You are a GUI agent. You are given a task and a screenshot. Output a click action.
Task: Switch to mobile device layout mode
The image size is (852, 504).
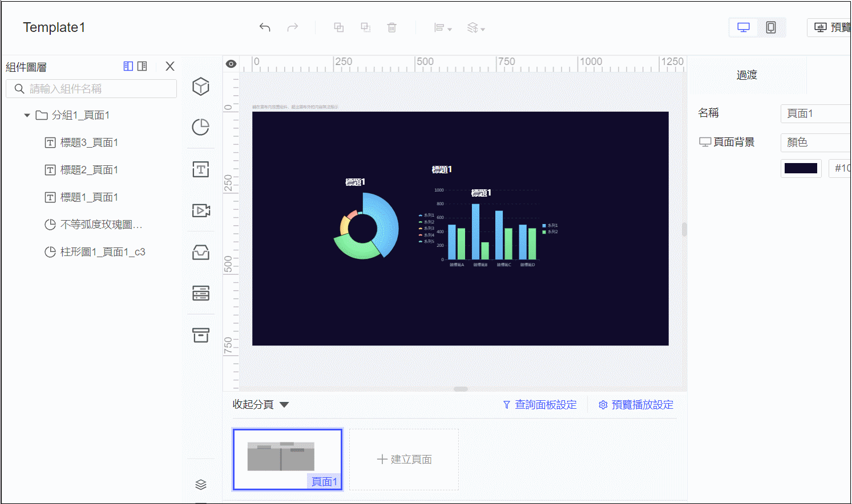771,27
